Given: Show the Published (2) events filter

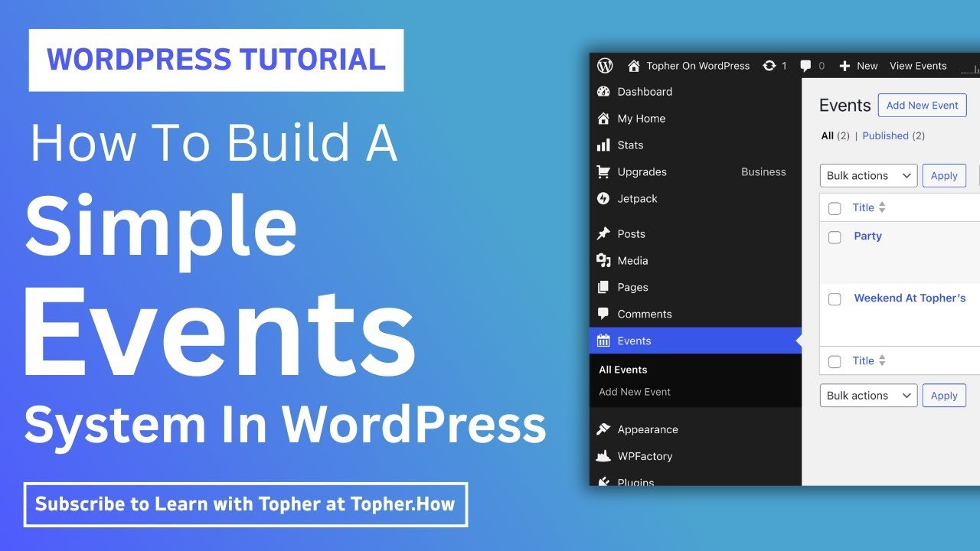Looking at the screenshot, I should tap(893, 135).
